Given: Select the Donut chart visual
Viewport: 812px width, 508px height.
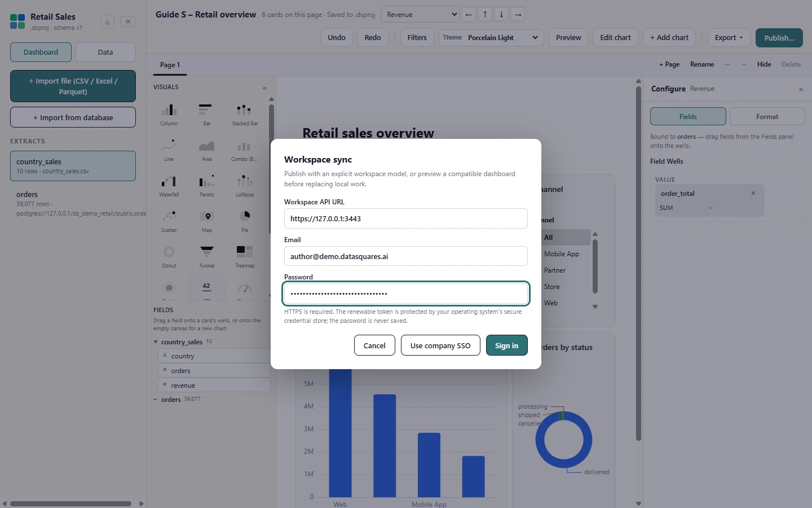Looking at the screenshot, I should 169,256.
